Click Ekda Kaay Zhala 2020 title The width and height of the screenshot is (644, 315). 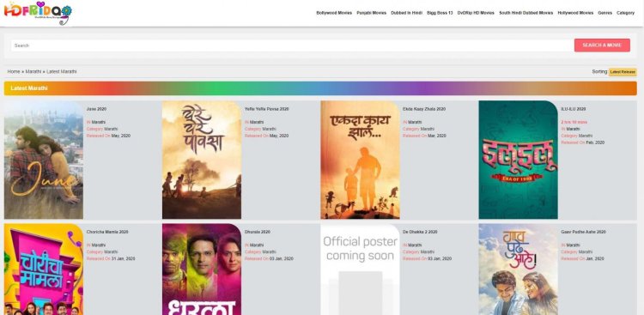click(x=424, y=109)
